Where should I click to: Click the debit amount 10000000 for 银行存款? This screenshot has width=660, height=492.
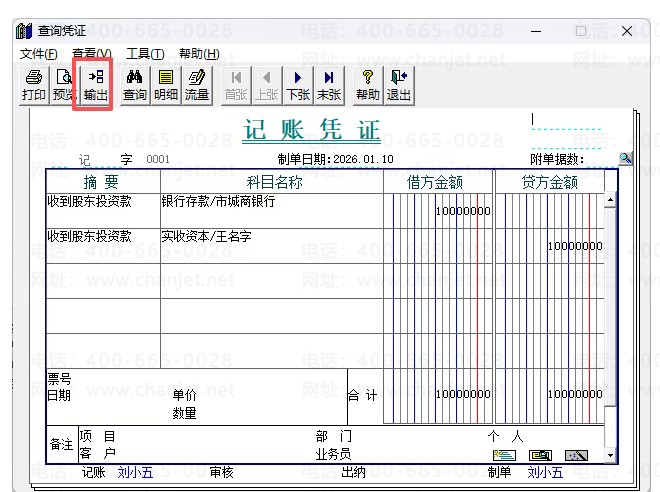(463, 211)
